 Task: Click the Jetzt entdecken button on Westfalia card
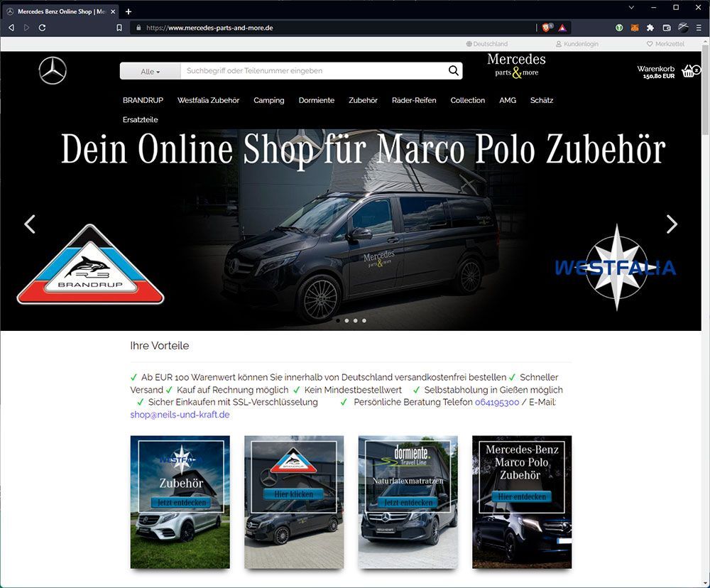coord(182,502)
